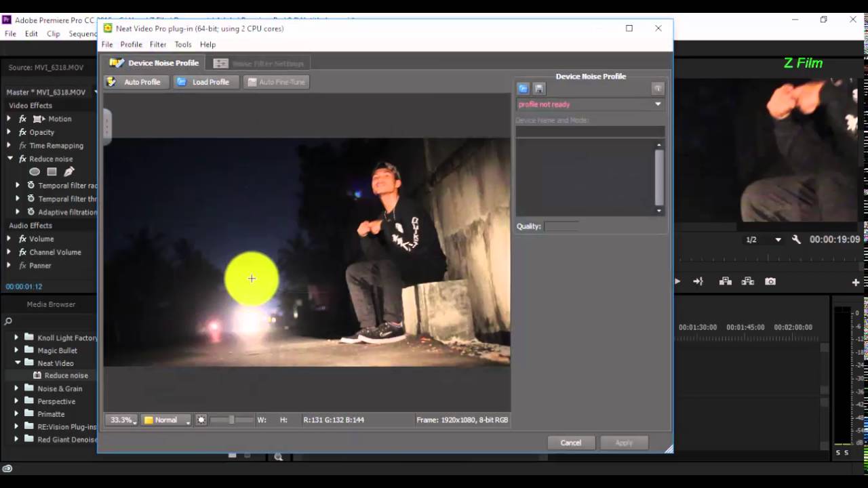Collapse the Reduce noise effect
Screen dimensions: 868x488
[x=9, y=159]
